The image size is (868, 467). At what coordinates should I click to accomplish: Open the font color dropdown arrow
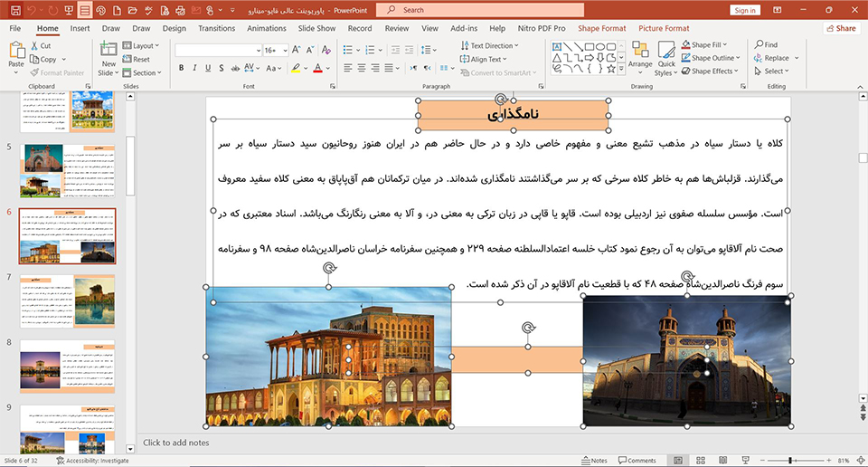pyautogui.click(x=327, y=68)
